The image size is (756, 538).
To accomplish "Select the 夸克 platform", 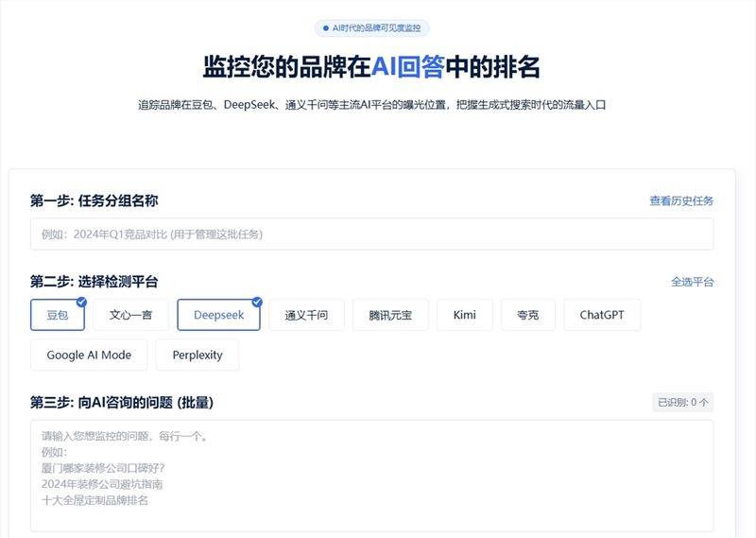I will tap(528, 315).
